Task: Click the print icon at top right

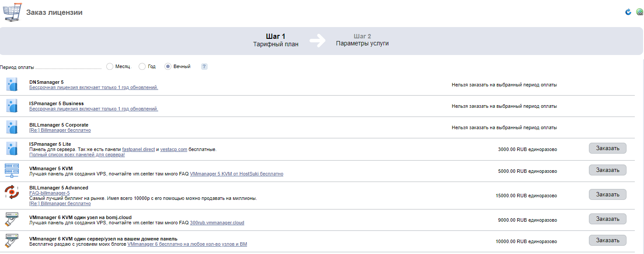Action: [639, 12]
